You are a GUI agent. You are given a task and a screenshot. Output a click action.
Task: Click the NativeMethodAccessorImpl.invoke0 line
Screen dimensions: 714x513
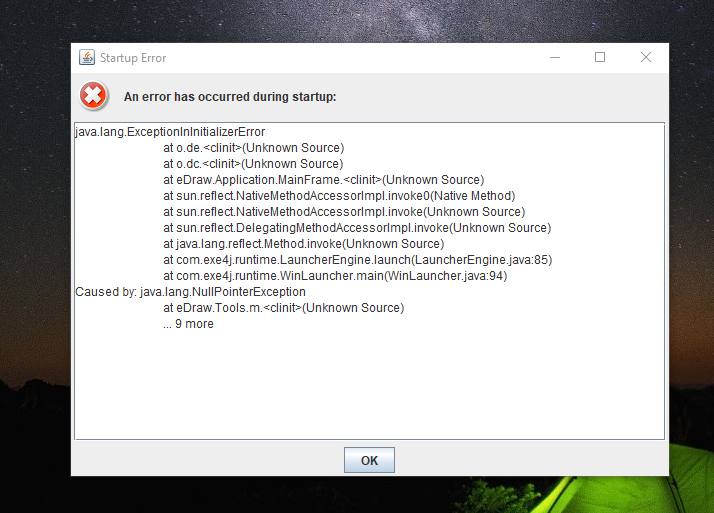[x=339, y=196]
